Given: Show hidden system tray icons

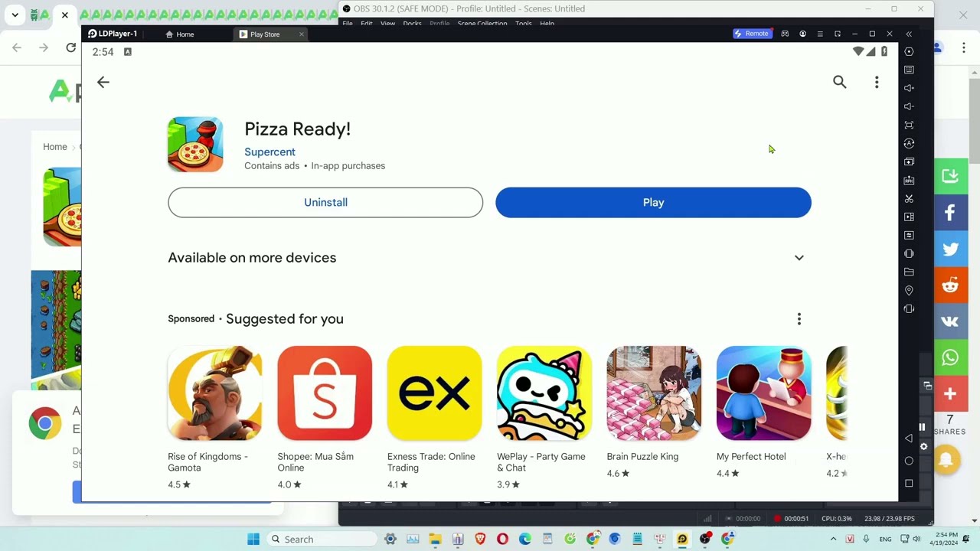Looking at the screenshot, I should coord(833,539).
